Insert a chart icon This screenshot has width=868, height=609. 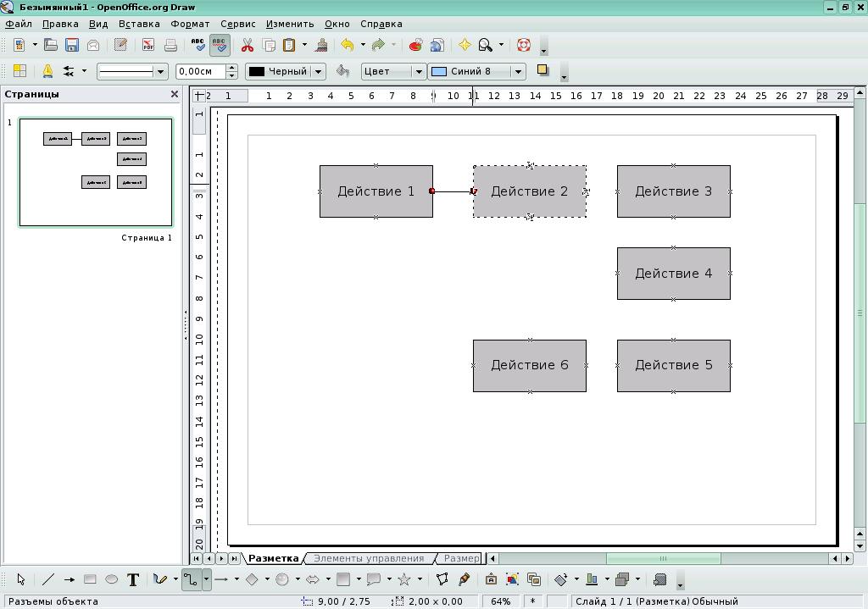415,45
